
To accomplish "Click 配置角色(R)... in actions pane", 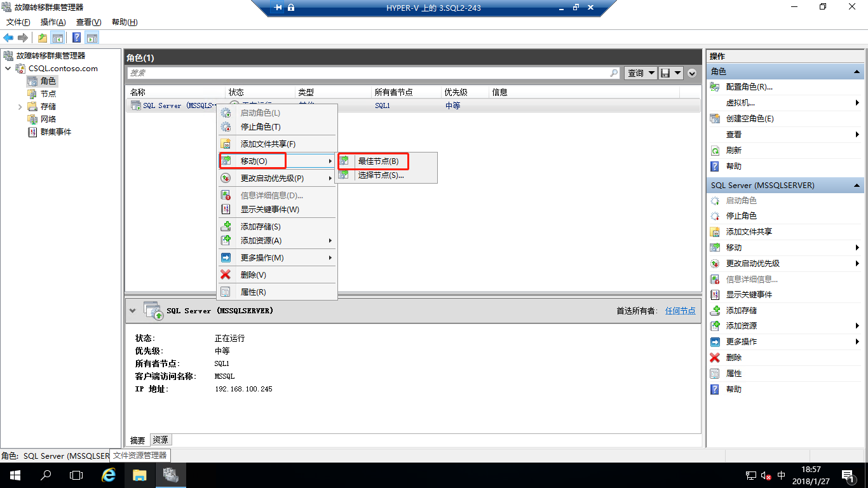I will 749,87.
